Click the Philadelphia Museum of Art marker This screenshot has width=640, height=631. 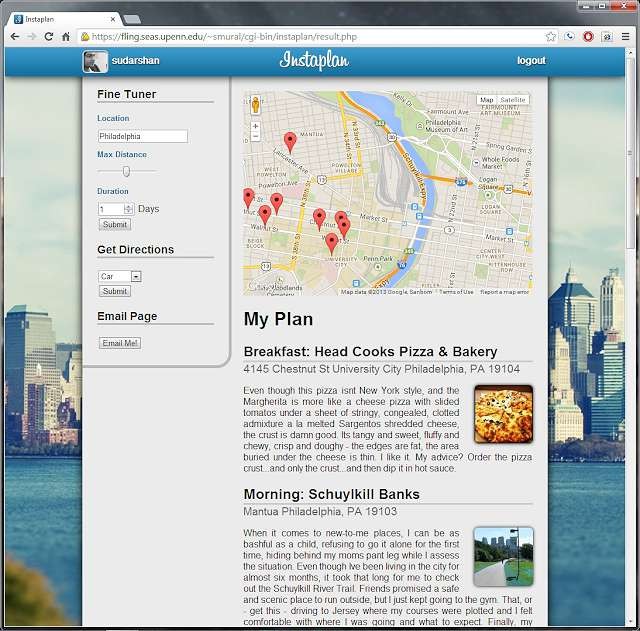coord(419,126)
